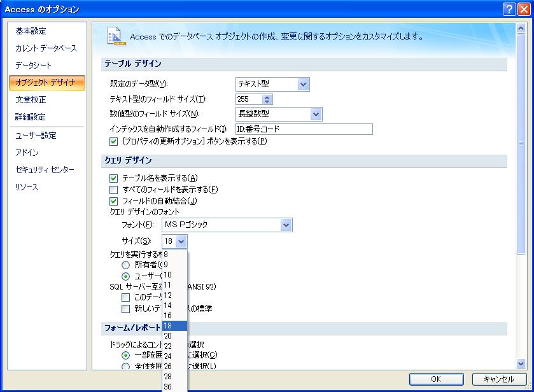Pick font size 10 in the list
The width and height of the screenshot is (534, 392).
[174, 275]
